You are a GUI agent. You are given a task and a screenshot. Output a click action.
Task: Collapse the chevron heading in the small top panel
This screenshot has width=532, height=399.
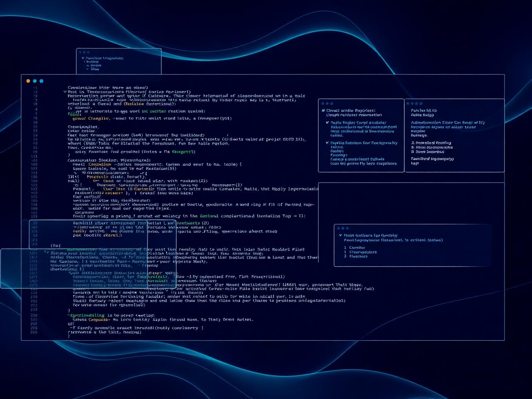tap(83, 58)
